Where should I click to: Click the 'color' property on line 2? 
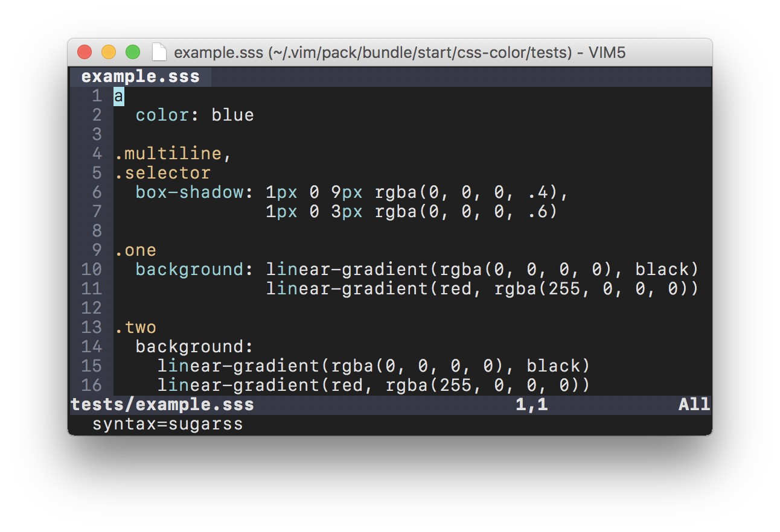(x=162, y=115)
